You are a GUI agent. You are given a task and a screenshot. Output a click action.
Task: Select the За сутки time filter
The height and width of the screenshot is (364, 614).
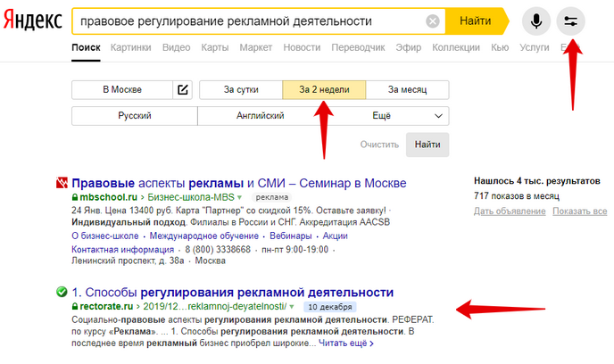pyautogui.click(x=240, y=89)
